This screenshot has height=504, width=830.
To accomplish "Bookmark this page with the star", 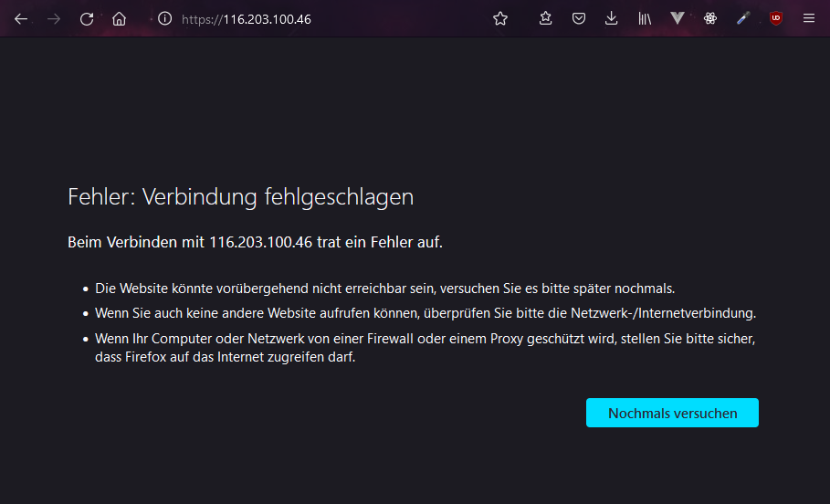I will tap(500, 18).
